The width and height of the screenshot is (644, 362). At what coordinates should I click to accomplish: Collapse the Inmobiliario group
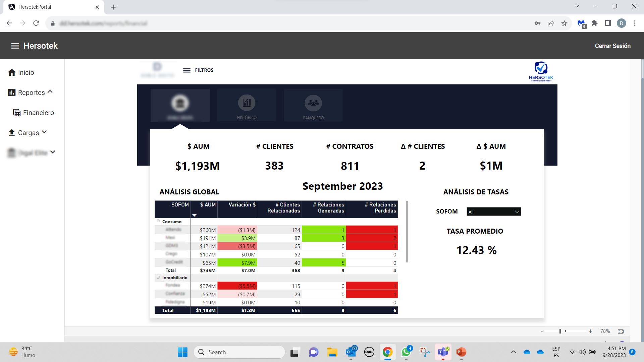click(158, 277)
